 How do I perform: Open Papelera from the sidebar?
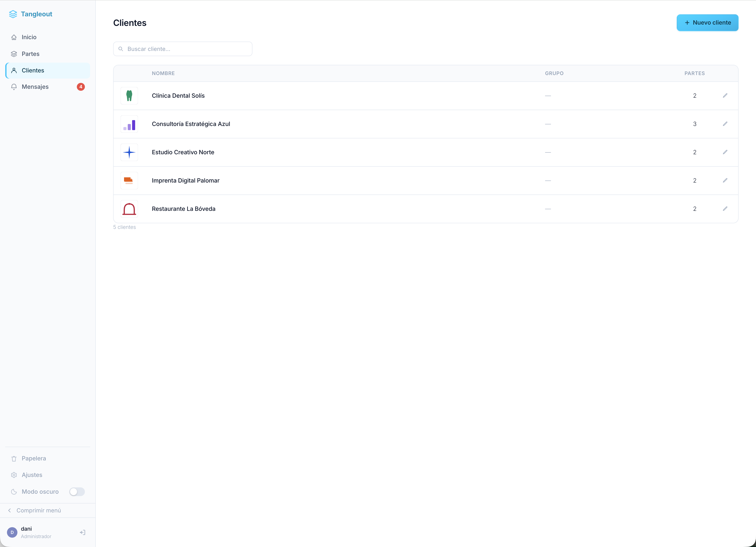pyautogui.click(x=48, y=458)
